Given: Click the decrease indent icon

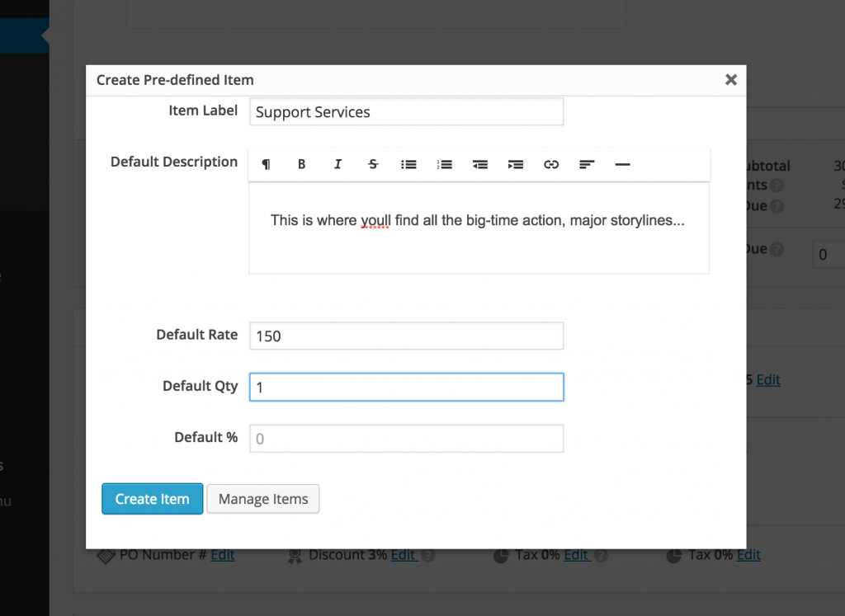Looking at the screenshot, I should tap(479, 164).
